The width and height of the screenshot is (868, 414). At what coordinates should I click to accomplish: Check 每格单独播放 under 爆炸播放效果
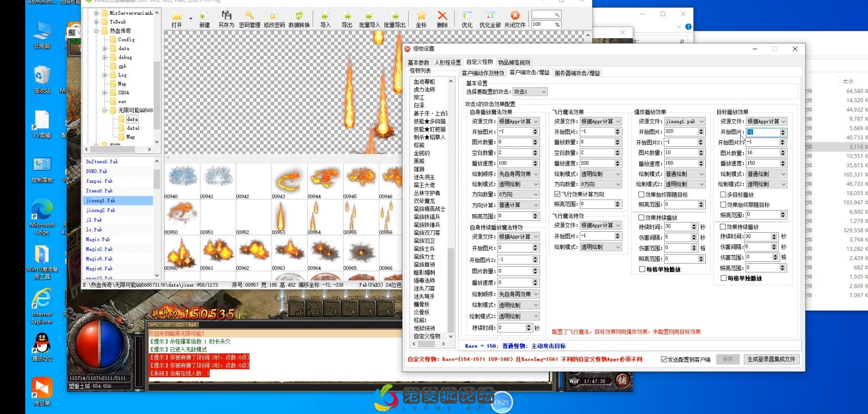[642, 269]
